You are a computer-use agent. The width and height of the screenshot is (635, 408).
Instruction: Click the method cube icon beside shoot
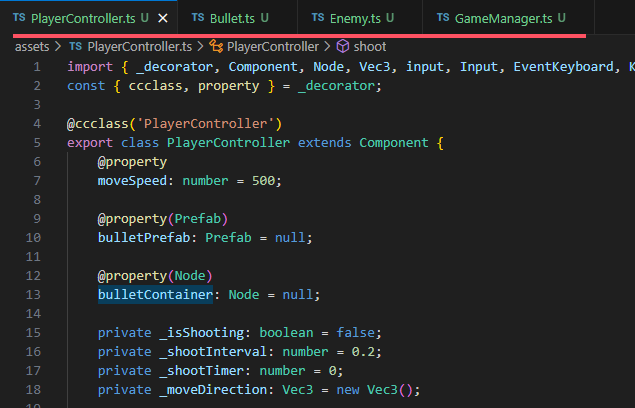[342, 47]
